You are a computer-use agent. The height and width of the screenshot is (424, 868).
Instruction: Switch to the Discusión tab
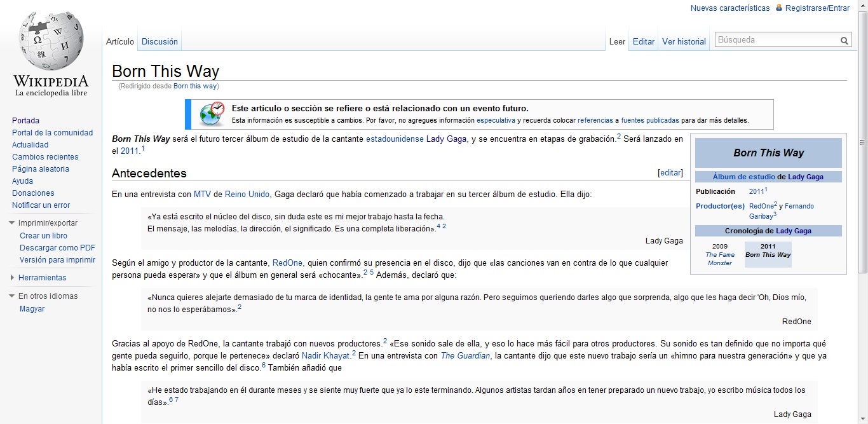[x=159, y=41]
